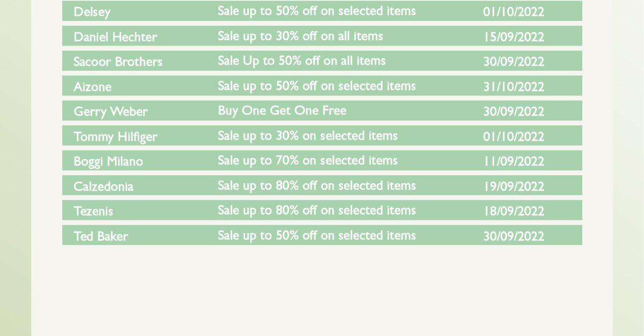Image resolution: width=644 pixels, height=336 pixels.
Task: Select the 19/09/2022 date for Calzedonia
Action: point(514,186)
